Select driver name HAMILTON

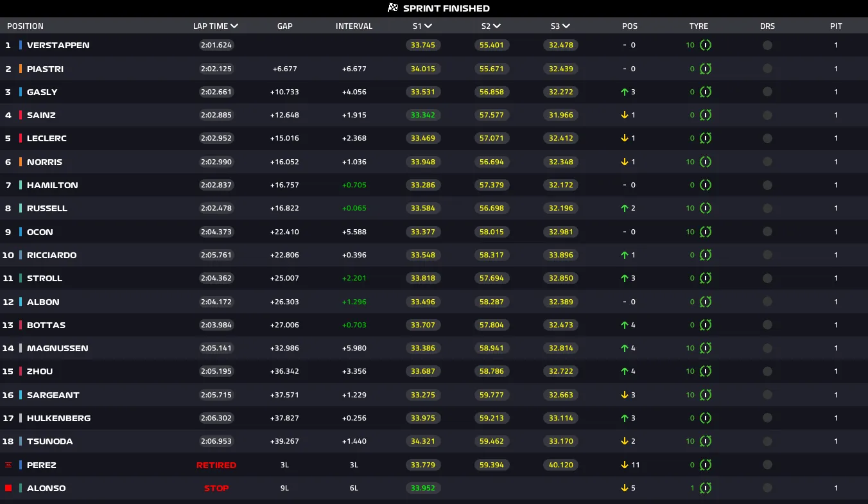click(52, 185)
